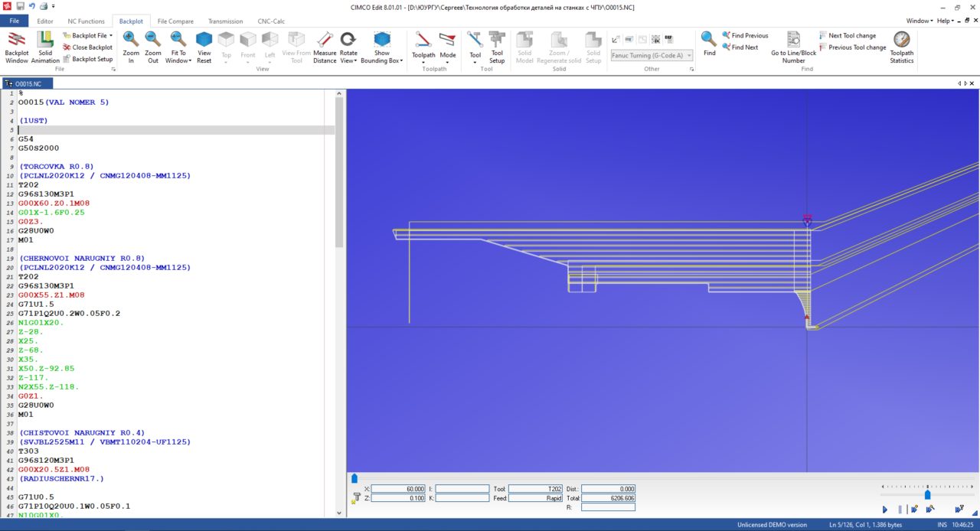This screenshot has height=531, width=980.
Task: Click Find Previous
Action: (744, 36)
